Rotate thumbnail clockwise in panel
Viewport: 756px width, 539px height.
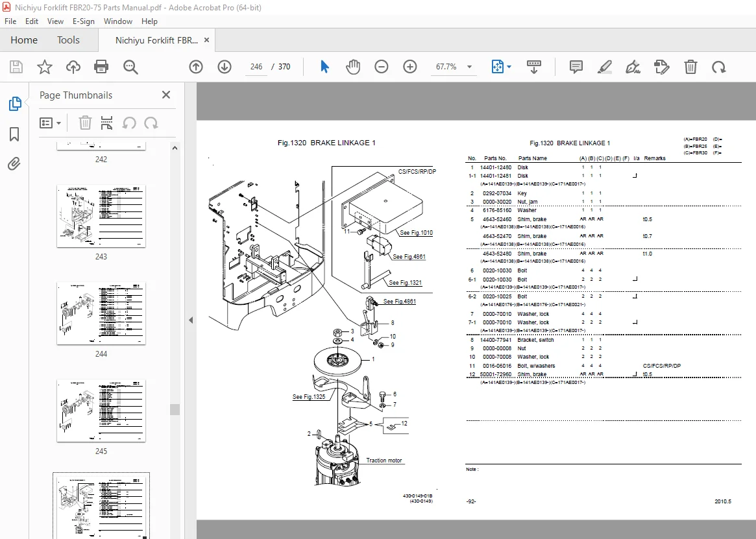151,123
